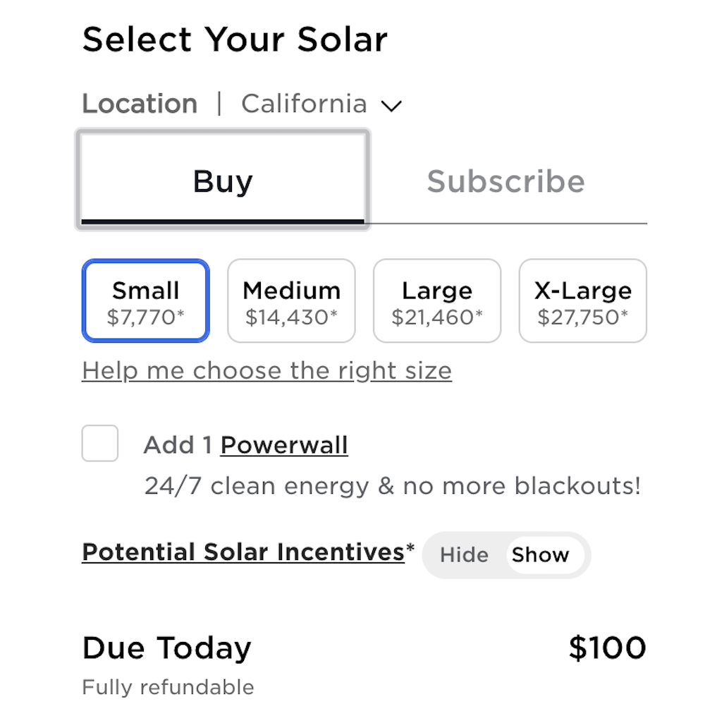Click the Location label
The width and height of the screenshot is (705, 728).
140,103
